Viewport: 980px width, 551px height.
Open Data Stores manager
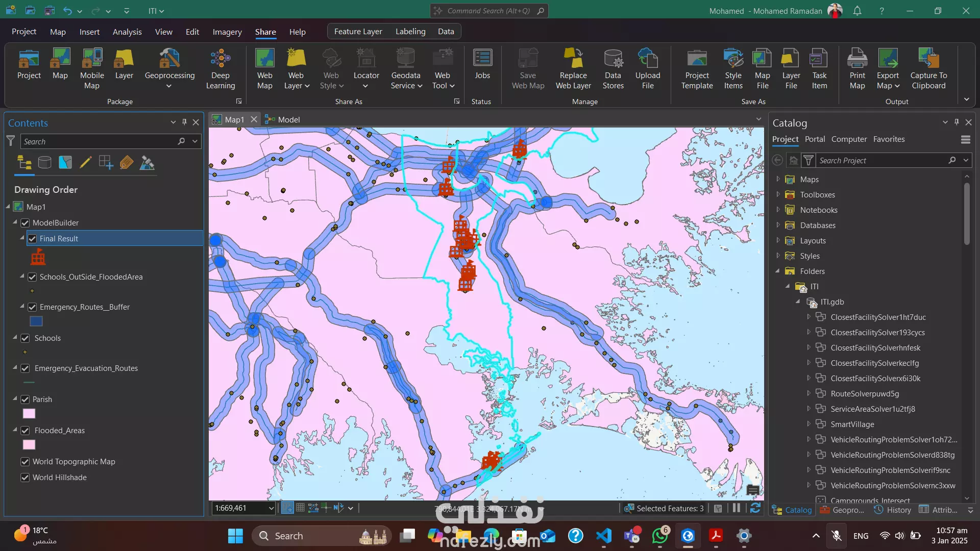click(x=613, y=68)
